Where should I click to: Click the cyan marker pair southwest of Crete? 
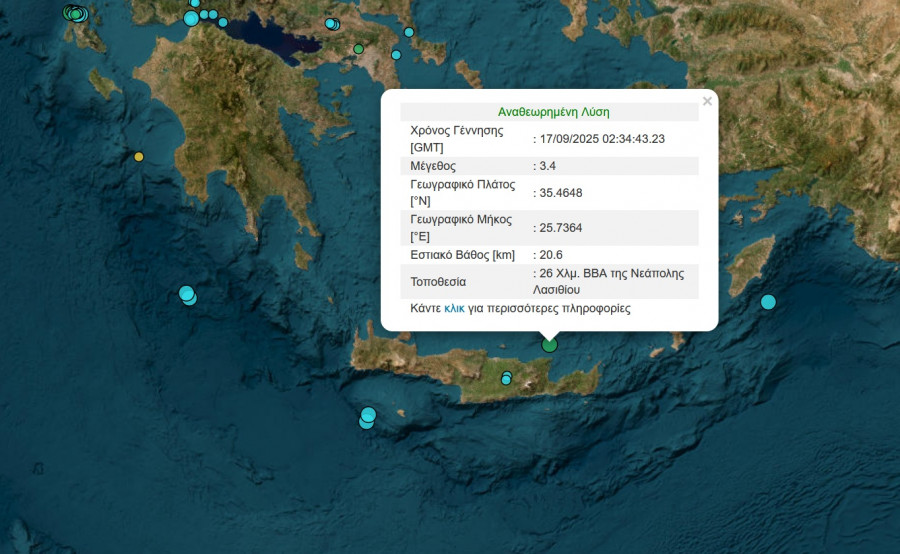(x=368, y=417)
